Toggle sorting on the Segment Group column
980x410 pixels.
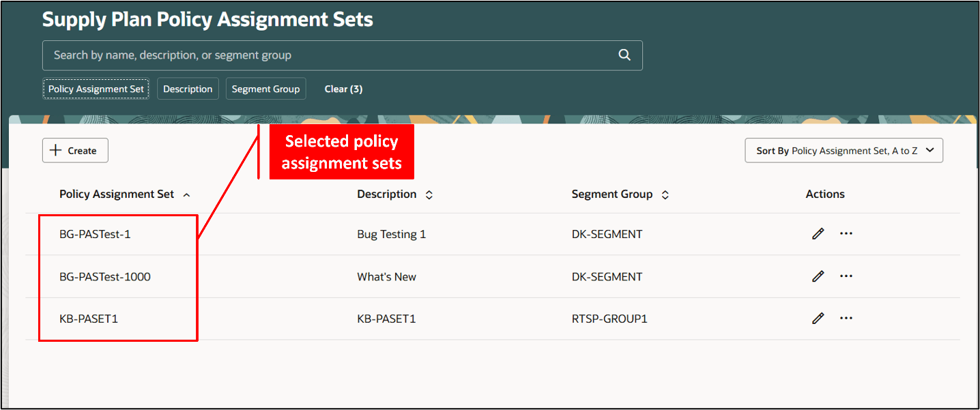coord(664,194)
